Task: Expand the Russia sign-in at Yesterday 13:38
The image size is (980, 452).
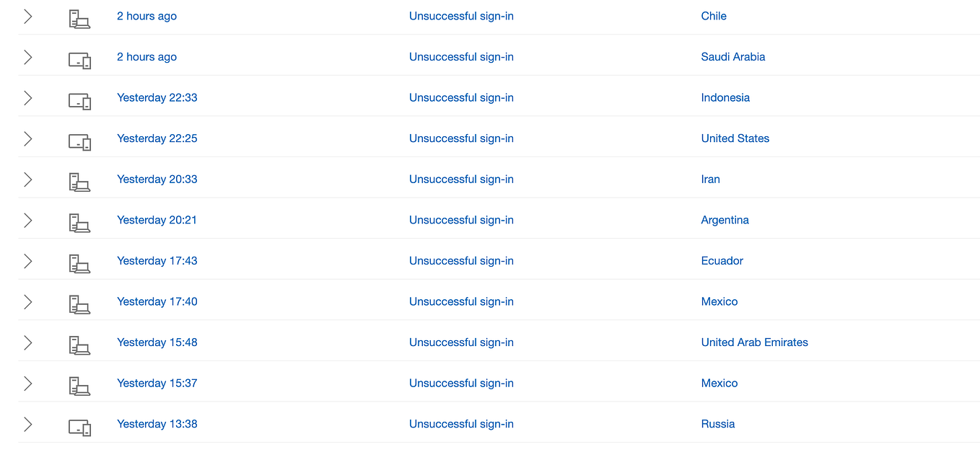Action: pos(27,423)
